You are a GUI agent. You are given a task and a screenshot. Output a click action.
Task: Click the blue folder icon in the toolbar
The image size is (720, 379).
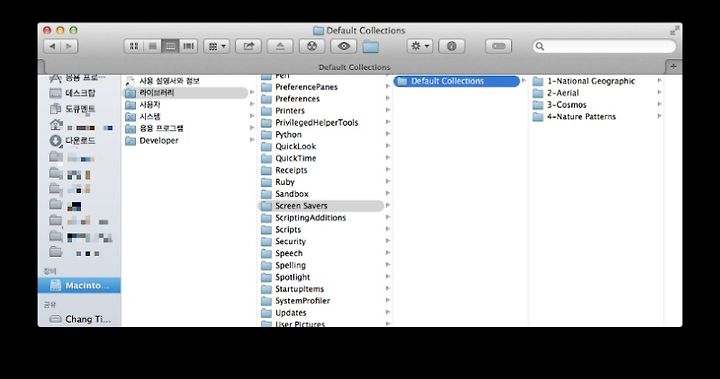click(x=371, y=46)
